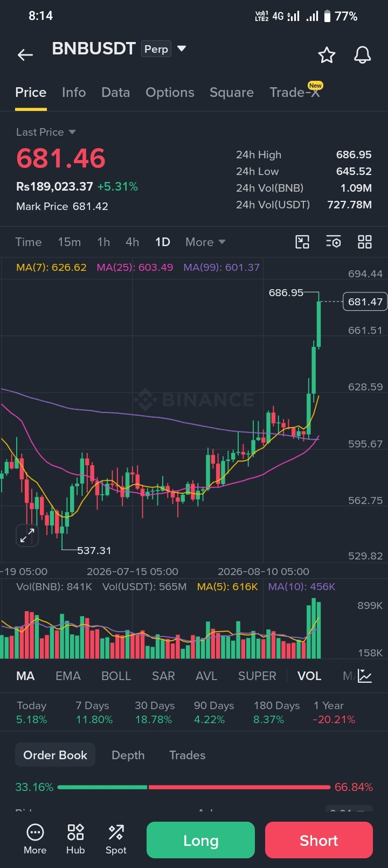
Task: Select Time chart interval
Action: click(29, 242)
